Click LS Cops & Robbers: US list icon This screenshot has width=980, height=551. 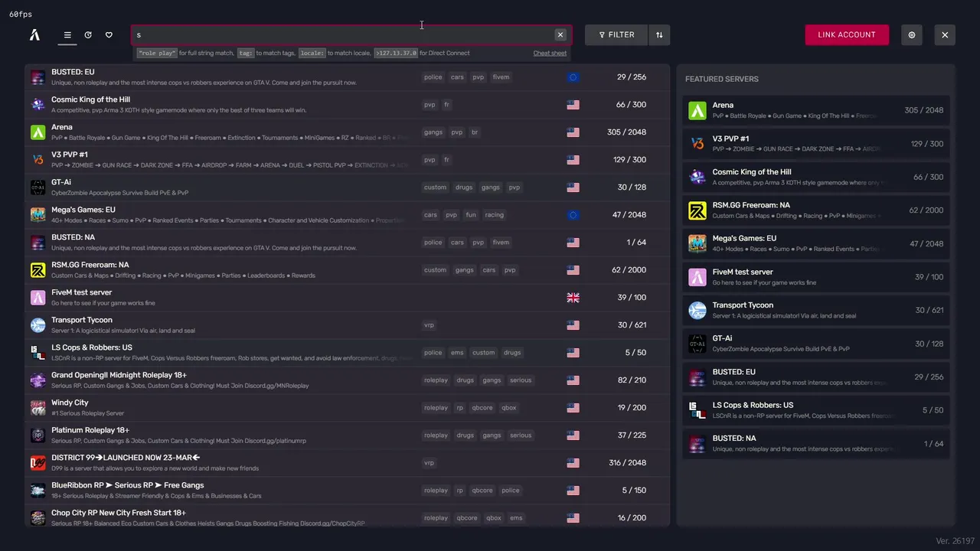coord(38,353)
